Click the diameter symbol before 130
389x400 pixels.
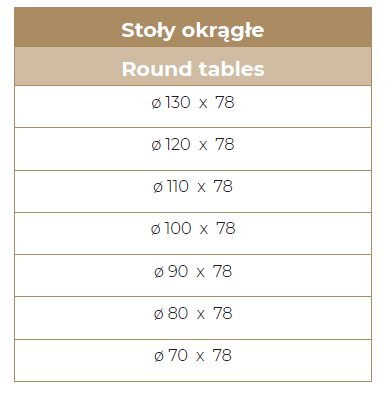[x=156, y=103]
